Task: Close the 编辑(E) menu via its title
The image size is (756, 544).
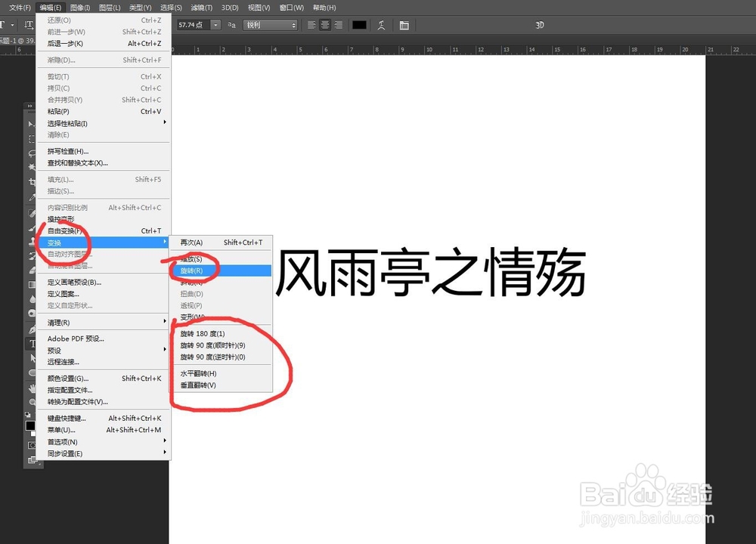Action: (x=50, y=8)
